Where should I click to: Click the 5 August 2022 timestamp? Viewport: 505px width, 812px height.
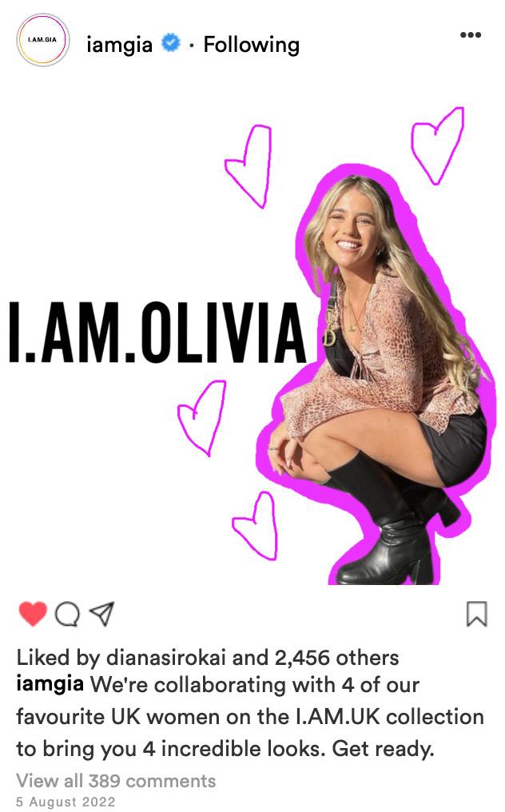click(66, 802)
